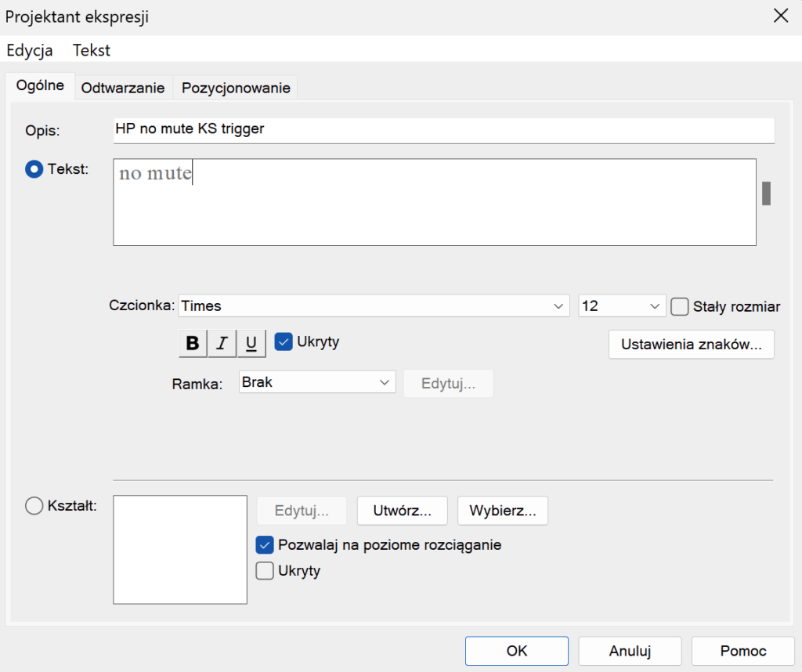Close the Projektant ekspresji dialog
The image size is (802, 672).
(x=780, y=16)
